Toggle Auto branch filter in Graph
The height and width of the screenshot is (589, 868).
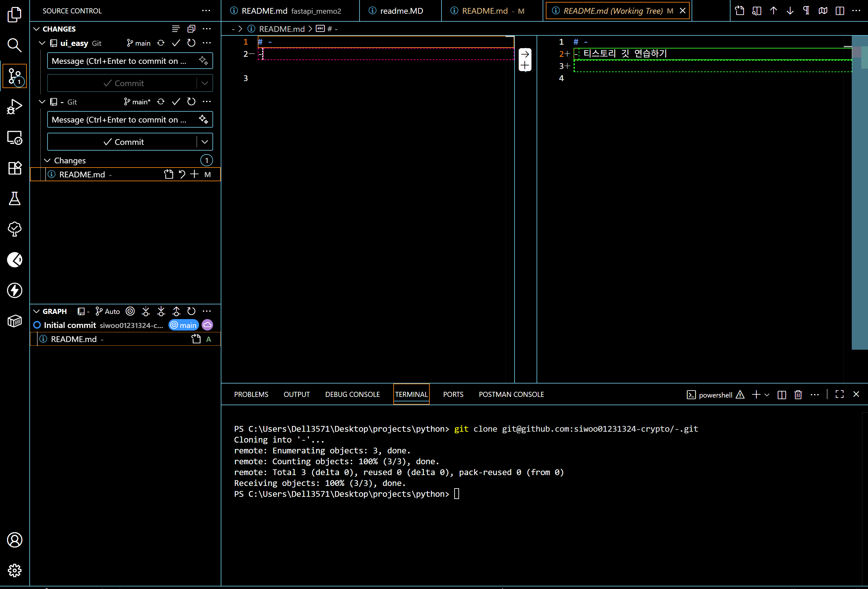tap(108, 311)
